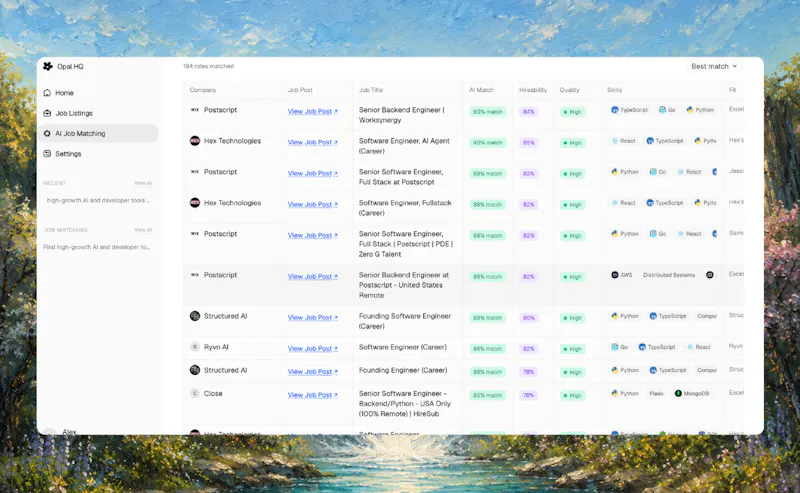Screen dimensions: 800x493
Task: Open View Job Post for Close
Action: 312,395
